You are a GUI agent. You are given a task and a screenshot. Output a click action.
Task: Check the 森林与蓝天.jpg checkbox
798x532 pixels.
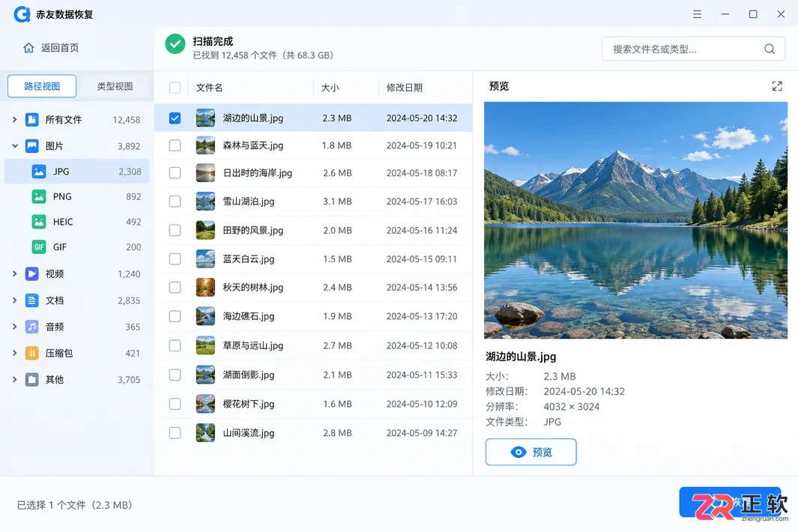coord(175,145)
